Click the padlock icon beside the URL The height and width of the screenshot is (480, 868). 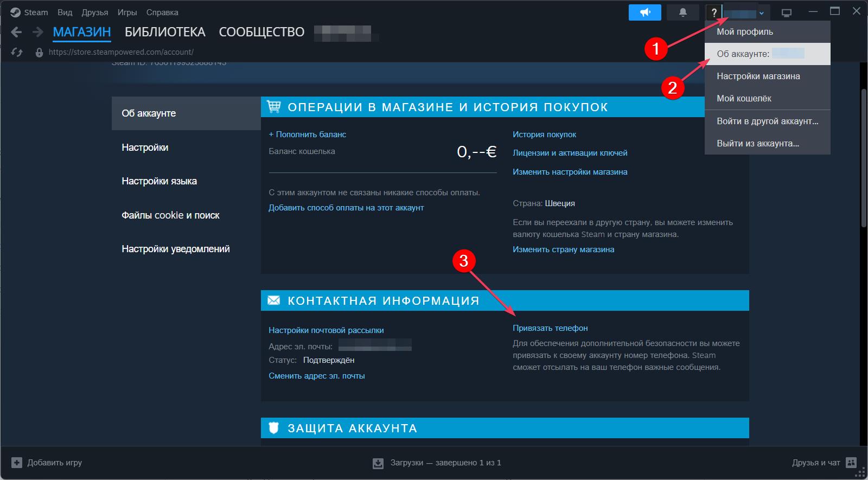(39, 53)
